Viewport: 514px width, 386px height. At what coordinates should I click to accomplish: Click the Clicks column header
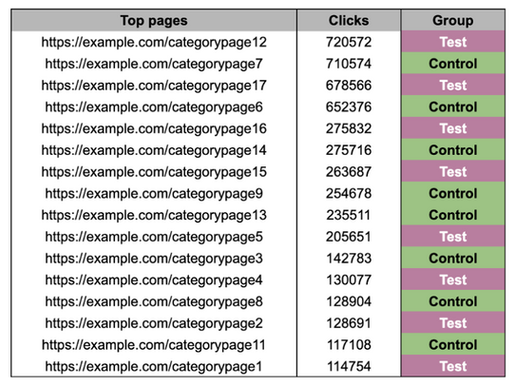(349, 20)
